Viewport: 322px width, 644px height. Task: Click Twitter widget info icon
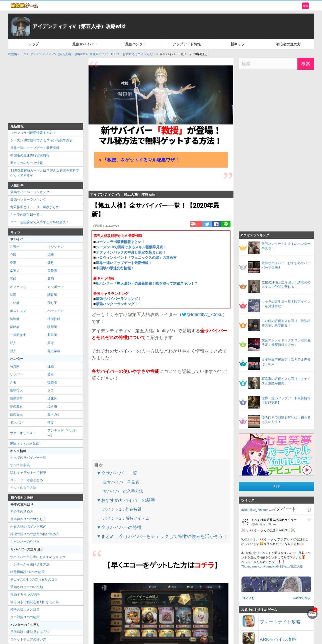tap(309, 510)
